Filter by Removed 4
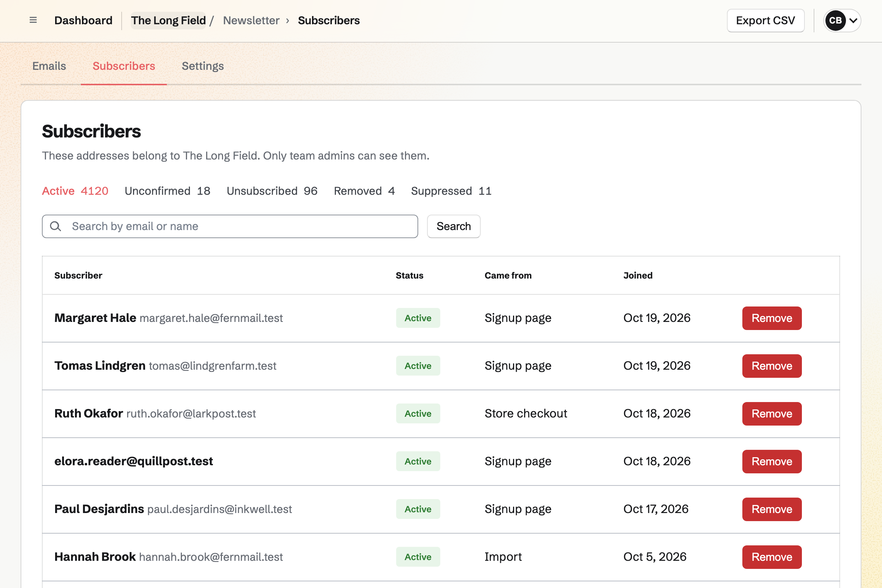This screenshot has height=588, width=882. (x=365, y=191)
